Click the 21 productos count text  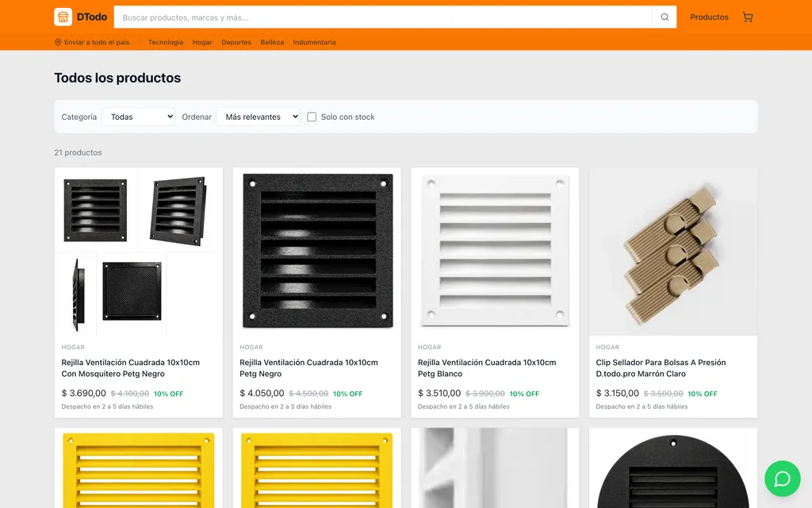click(x=78, y=152)
